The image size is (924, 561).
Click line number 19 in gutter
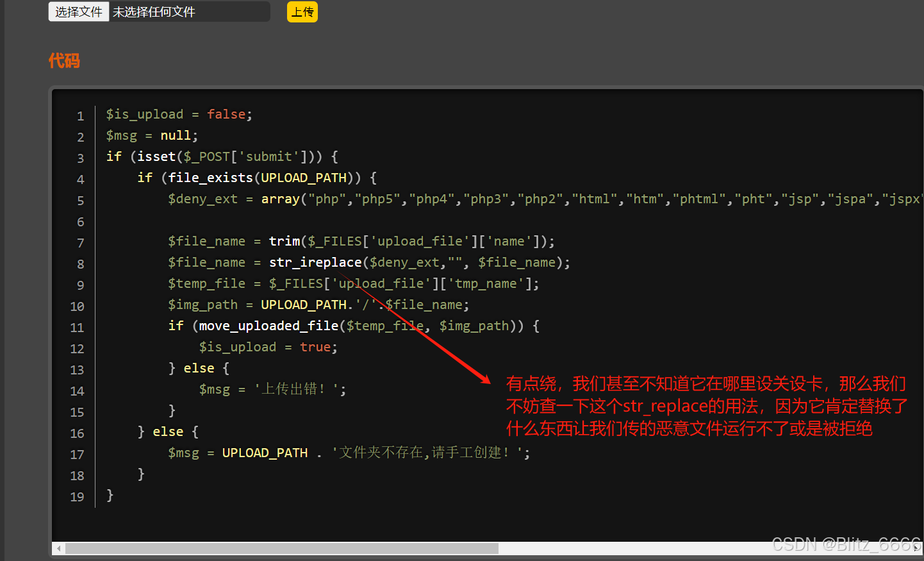click(x=77, y=497)
